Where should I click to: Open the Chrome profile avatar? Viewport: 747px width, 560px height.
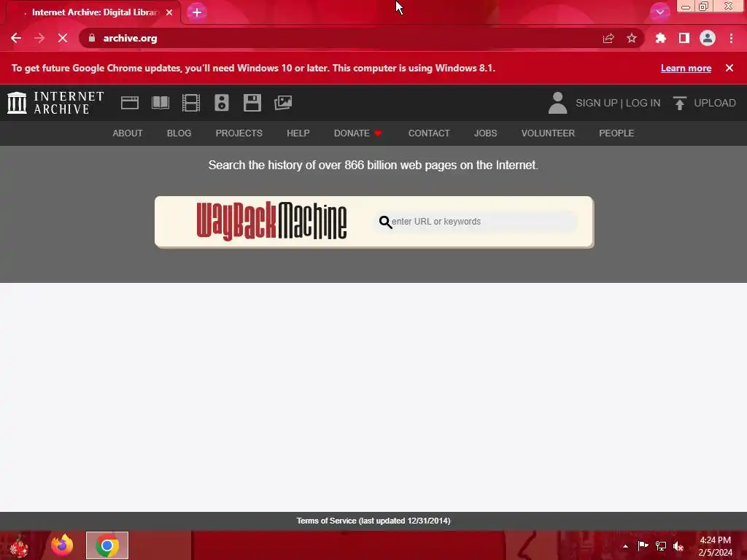click(708, 38)
